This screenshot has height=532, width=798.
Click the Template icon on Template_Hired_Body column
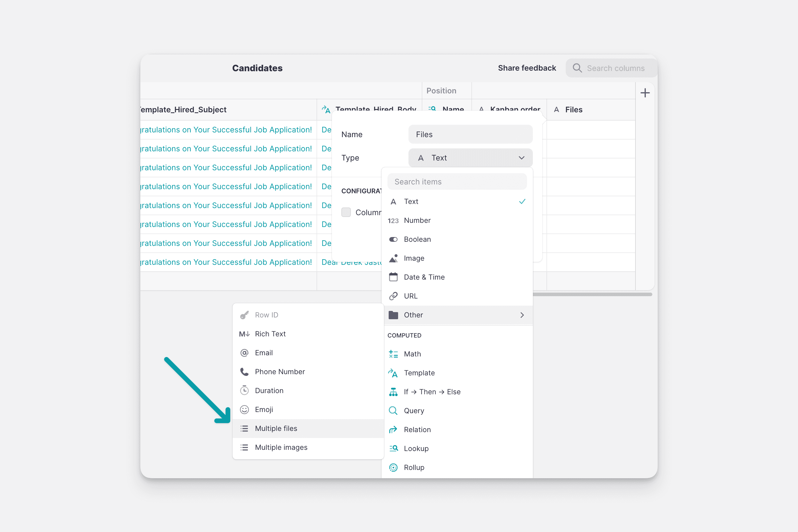[x=326, y=109]
